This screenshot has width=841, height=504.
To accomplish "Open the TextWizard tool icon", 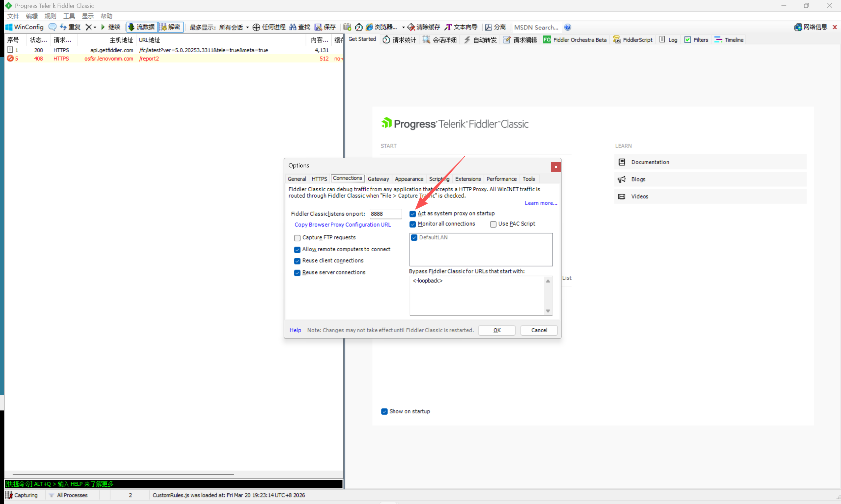I will 448,27.
